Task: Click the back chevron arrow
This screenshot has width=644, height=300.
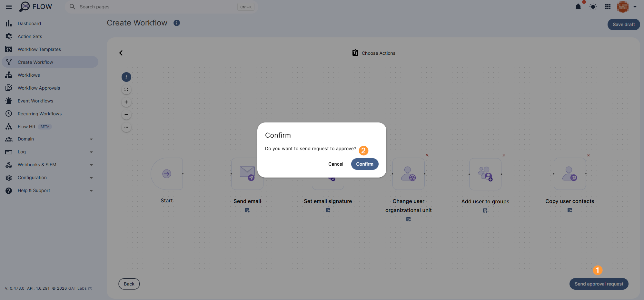Action: [x=121, y=53]
